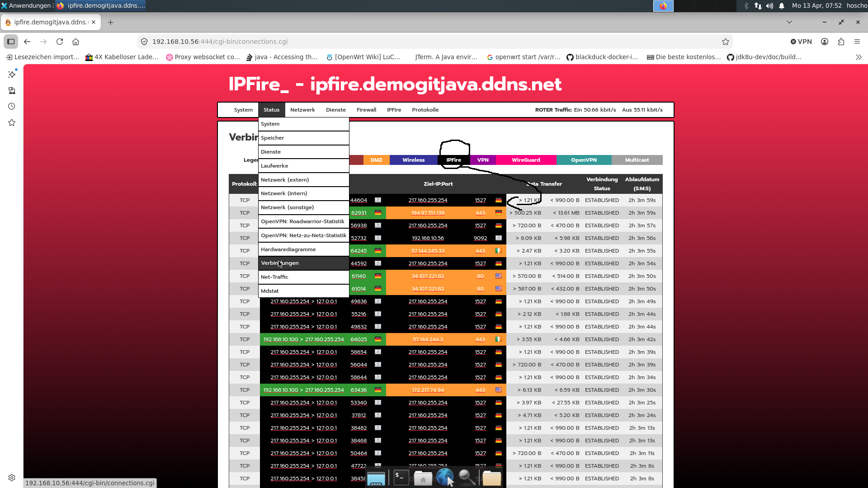Click the Firefox reload page icon
Image resolution: width=868 pixels, height=488 pixels.
(x=60, y=42)
